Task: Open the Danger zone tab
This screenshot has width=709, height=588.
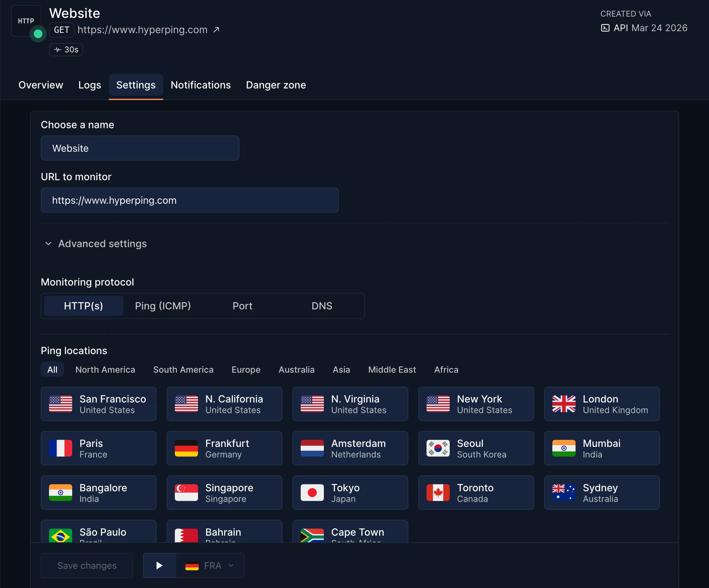Action: 276,85
